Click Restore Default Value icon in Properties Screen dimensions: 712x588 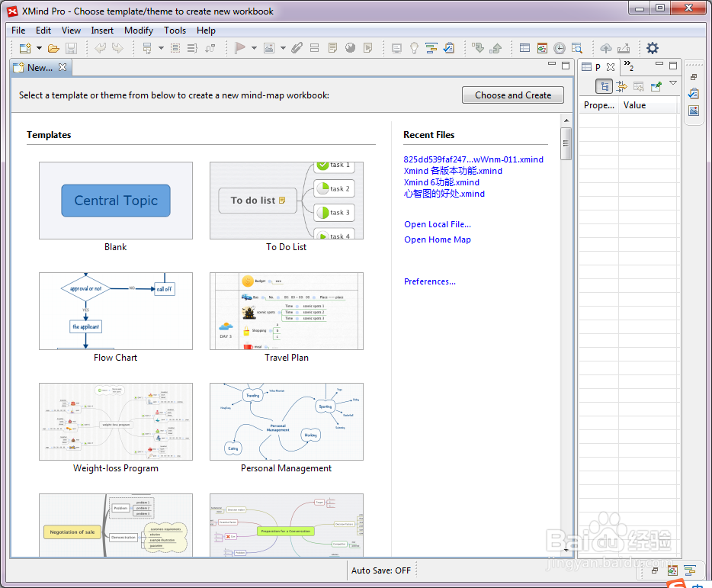point(639,86)
